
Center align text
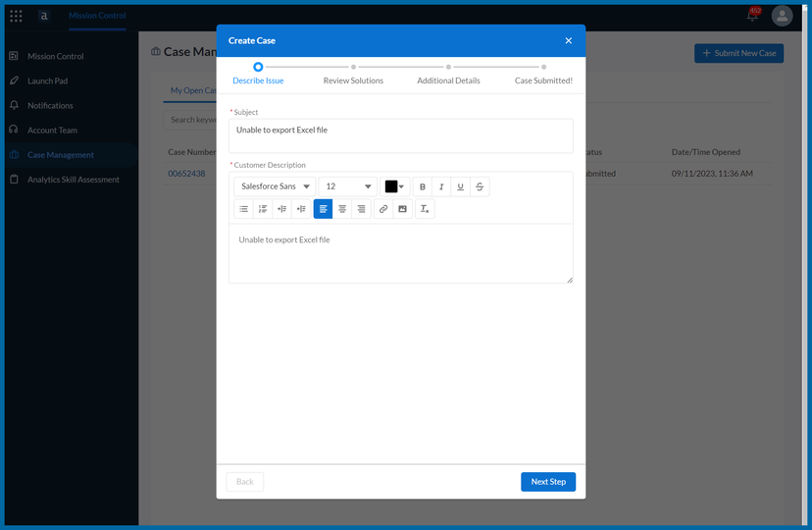click(342, 209)
